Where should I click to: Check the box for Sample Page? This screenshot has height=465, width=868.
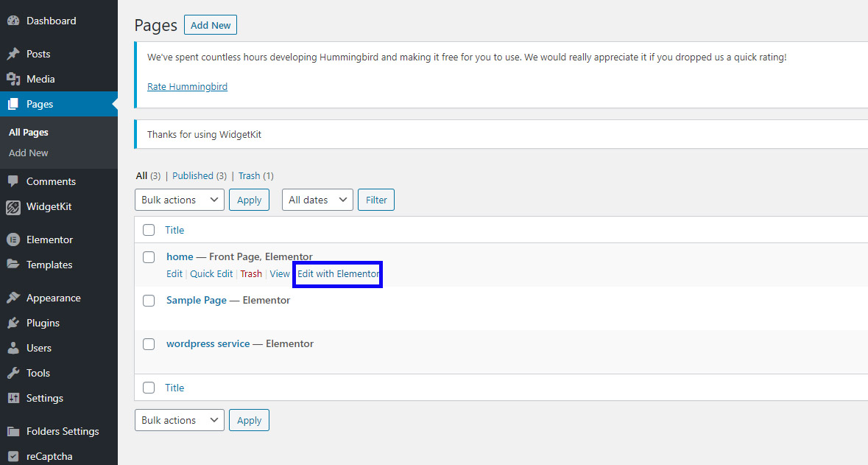[149, 301]
